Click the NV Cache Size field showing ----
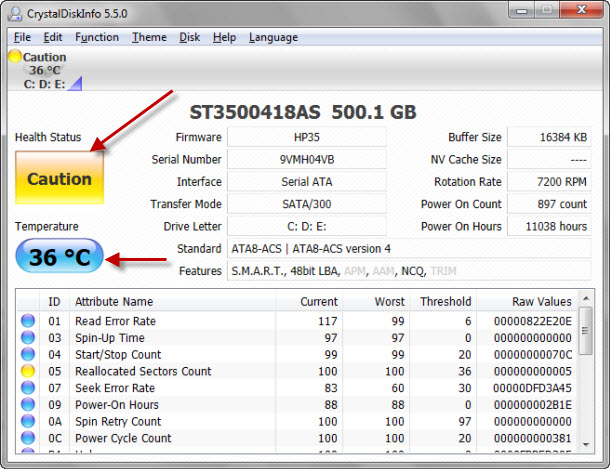 (x=549, y=159)
